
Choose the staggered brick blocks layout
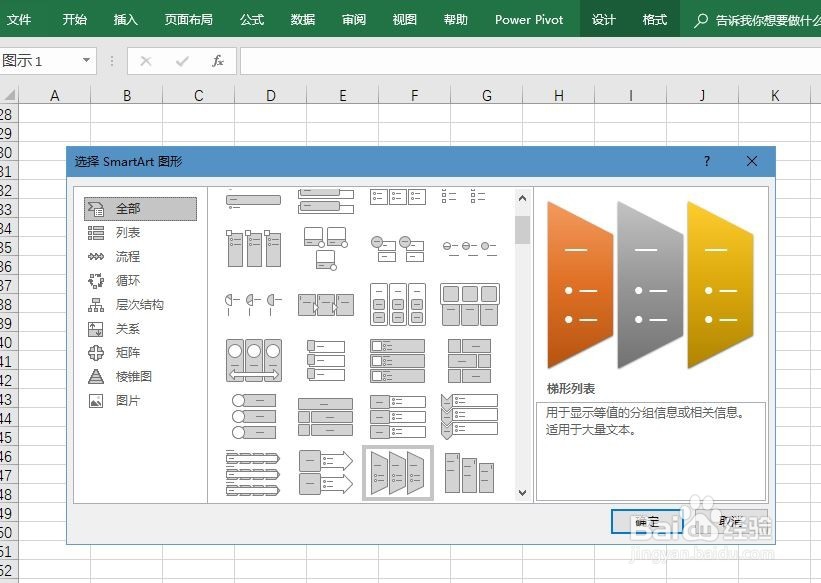pos(470,360)
